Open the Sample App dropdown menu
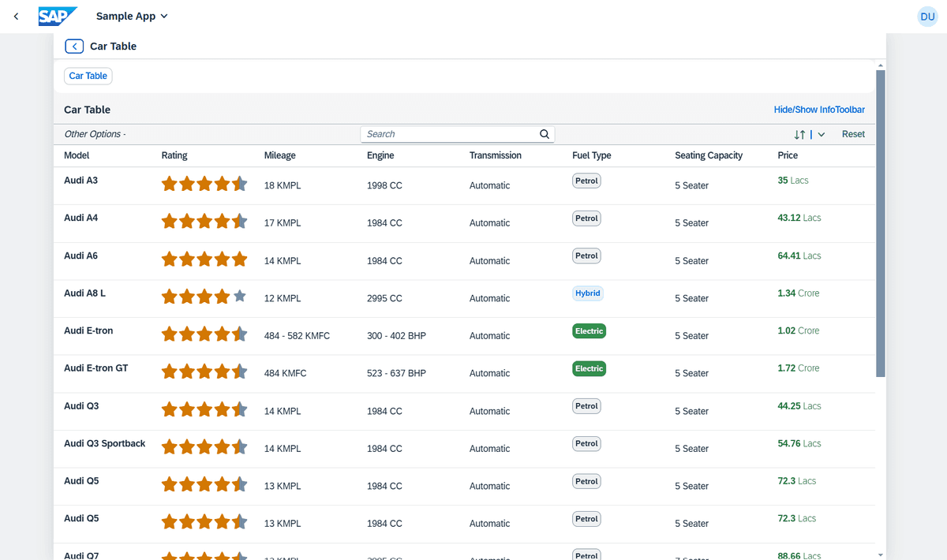947x560 pixels. pos(132,17)
